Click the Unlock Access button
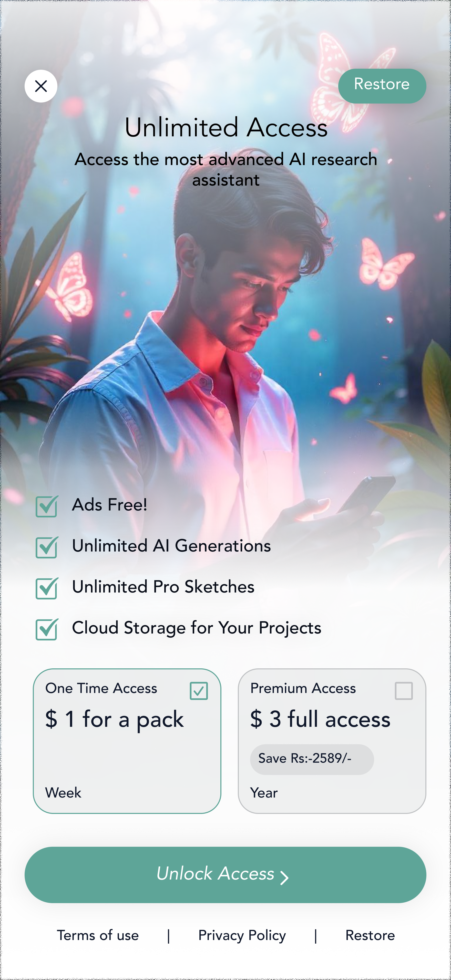The height and width of the screenshot is (980, 451). (225, 875)
